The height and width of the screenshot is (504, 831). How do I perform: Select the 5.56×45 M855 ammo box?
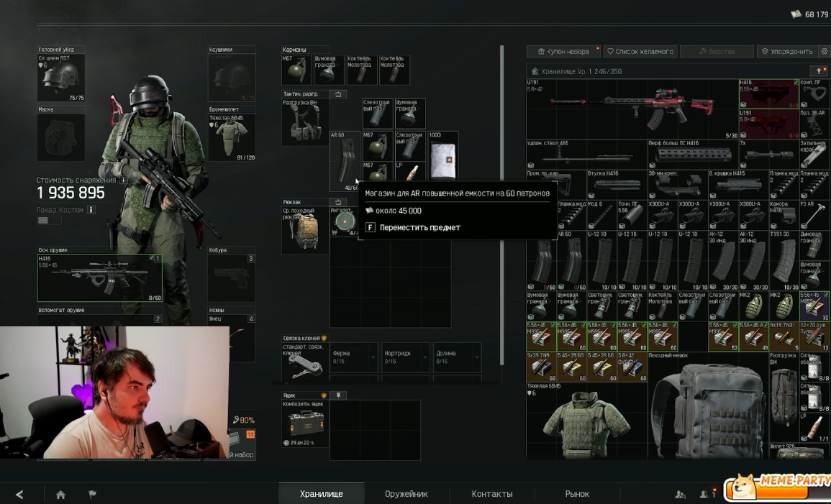pyautogui.click(x=814, y=306)
